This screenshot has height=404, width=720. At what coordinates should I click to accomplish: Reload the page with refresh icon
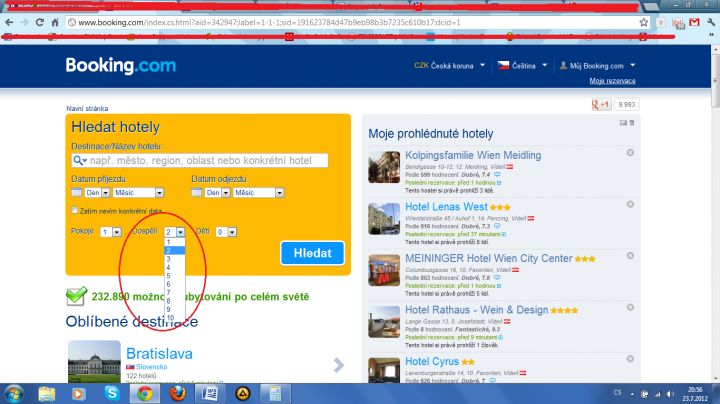(40, 22)
